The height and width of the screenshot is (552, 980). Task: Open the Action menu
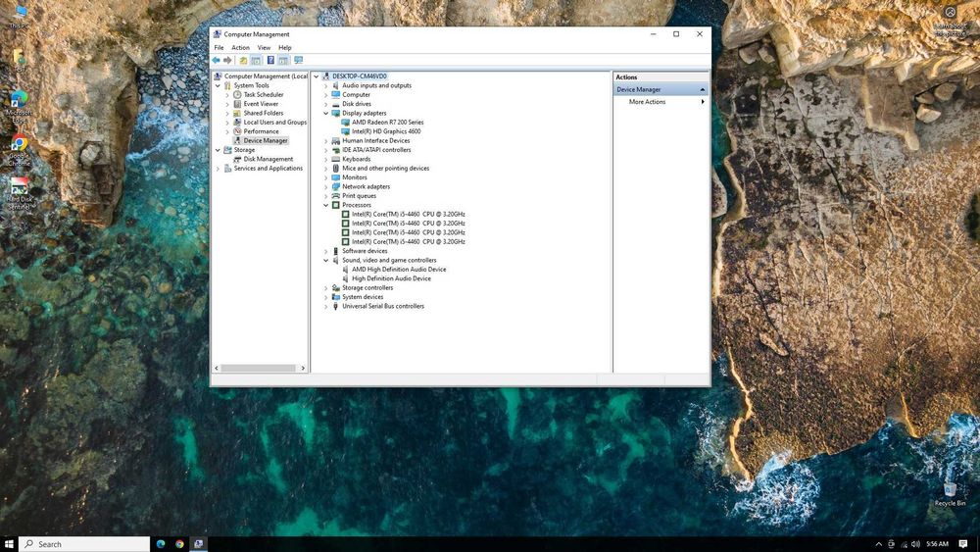pos(240,47)
